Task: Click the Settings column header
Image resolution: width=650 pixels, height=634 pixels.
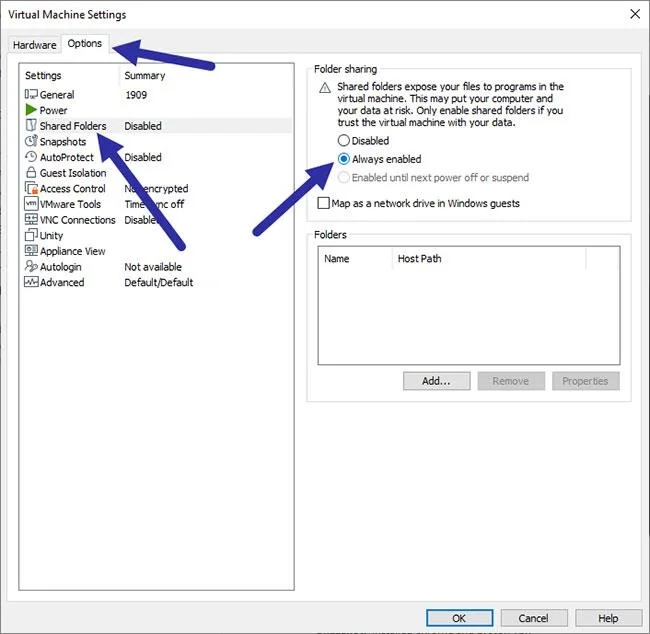Action: [43, 75]
